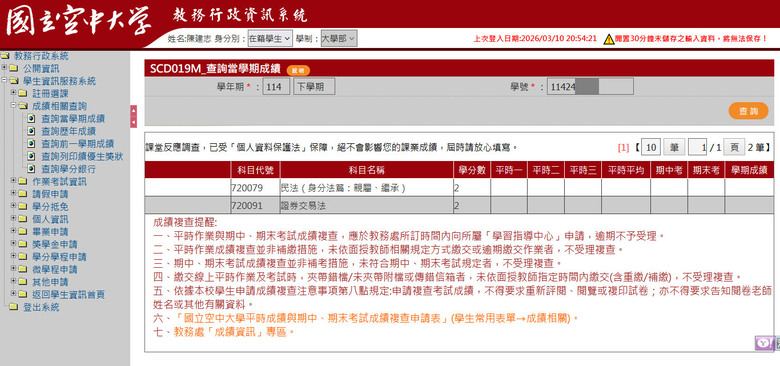Image resolution: width=780 pixels, height=366 pixels.
Task: Click the page number input box
Action: point(698,147)
